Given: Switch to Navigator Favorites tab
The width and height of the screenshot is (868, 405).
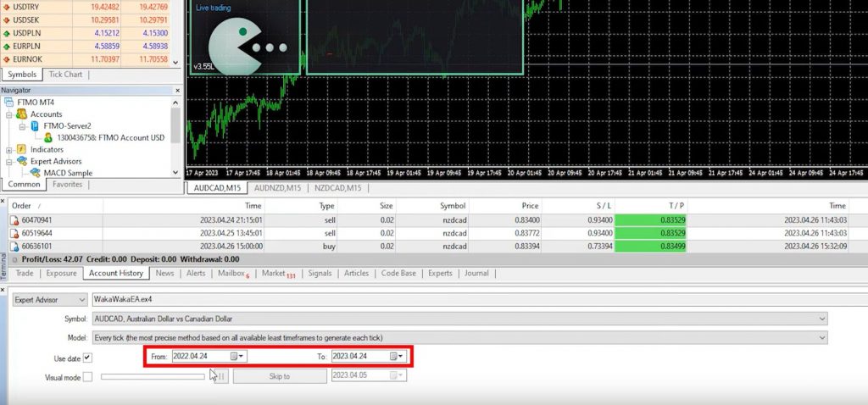Looking at the screenshot, I should (x=68, y=184).
